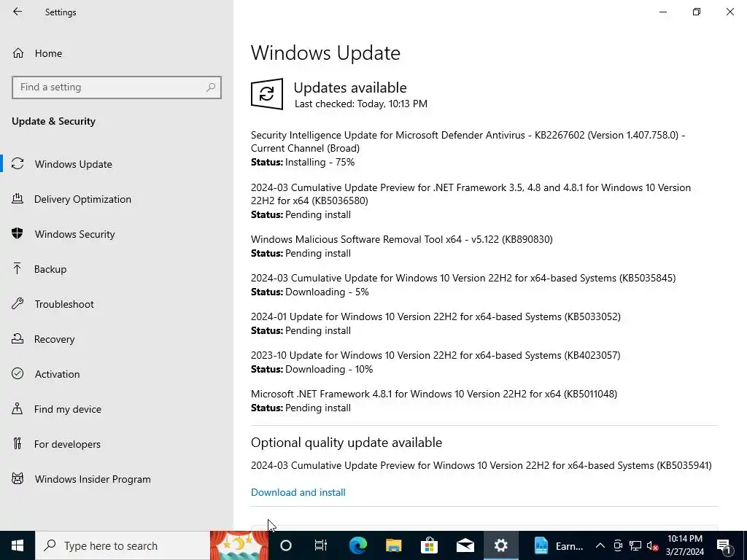Click the Settings gear taskbar icon
Viewport: 747px width, 560px height.
pyautogui.click(x=500, y=545)
